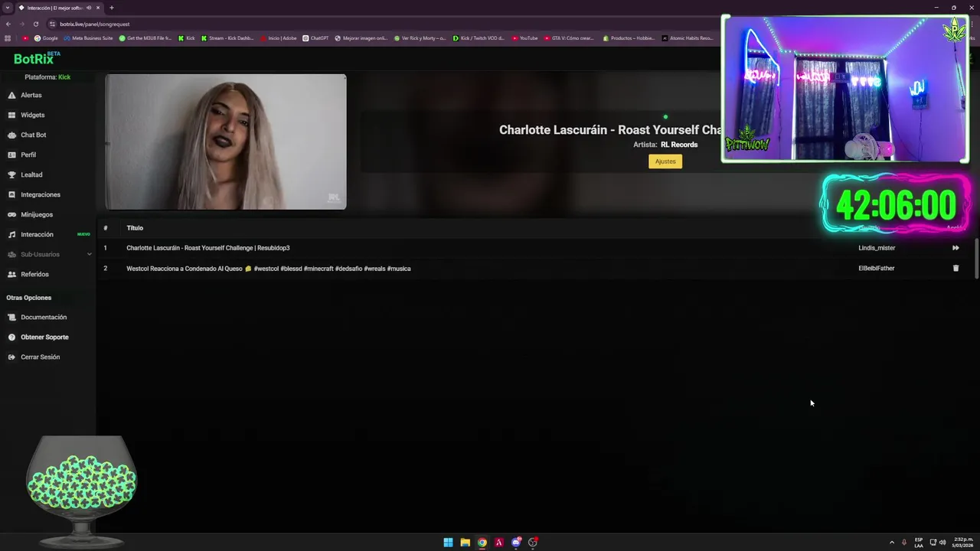Open the taskbar clock and date
The image size is (980, 551).
963,543
